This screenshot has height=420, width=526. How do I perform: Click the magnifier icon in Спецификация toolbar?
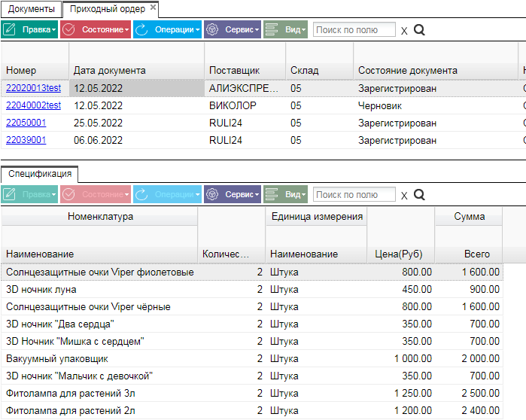click(x=419, y=194)
